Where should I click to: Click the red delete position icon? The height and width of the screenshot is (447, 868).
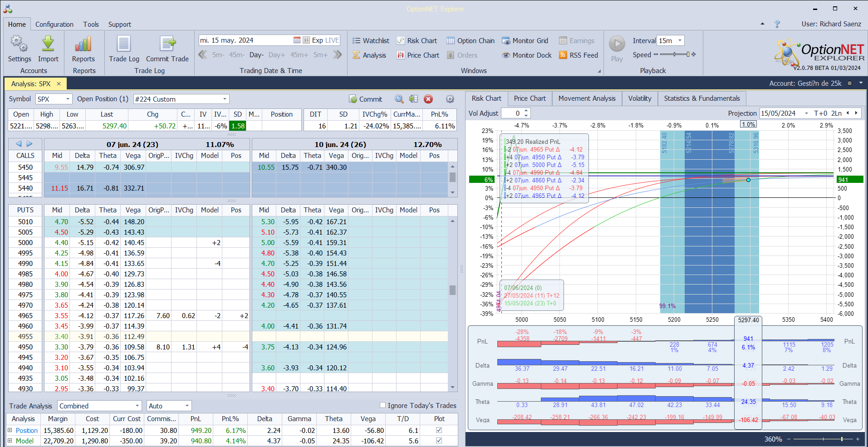click(x=428, y=99)
